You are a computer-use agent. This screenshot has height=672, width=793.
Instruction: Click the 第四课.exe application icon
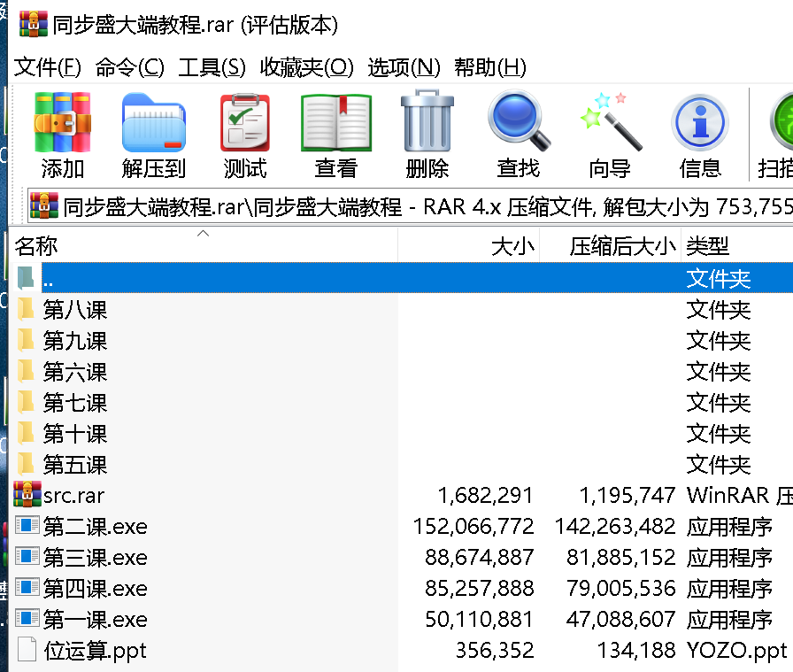click(27, 588)
